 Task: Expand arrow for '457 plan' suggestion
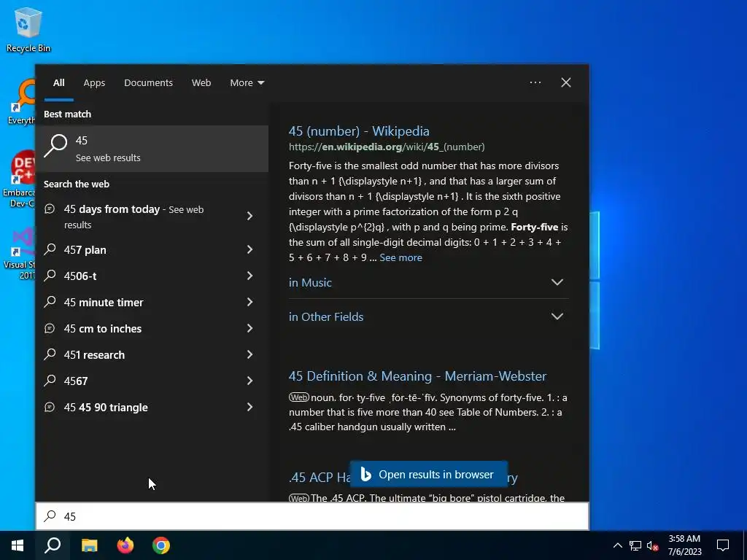(x=249, y=249)
